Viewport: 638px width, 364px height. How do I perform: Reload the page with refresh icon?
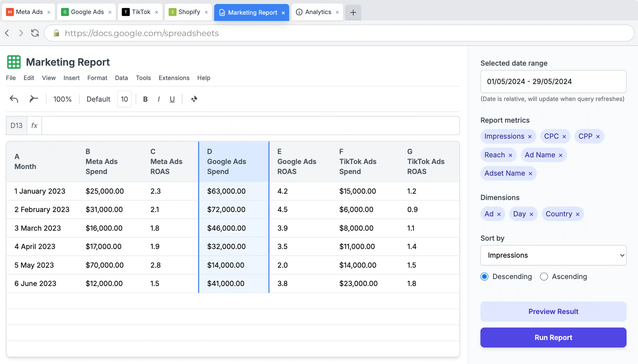pos(35,33)
